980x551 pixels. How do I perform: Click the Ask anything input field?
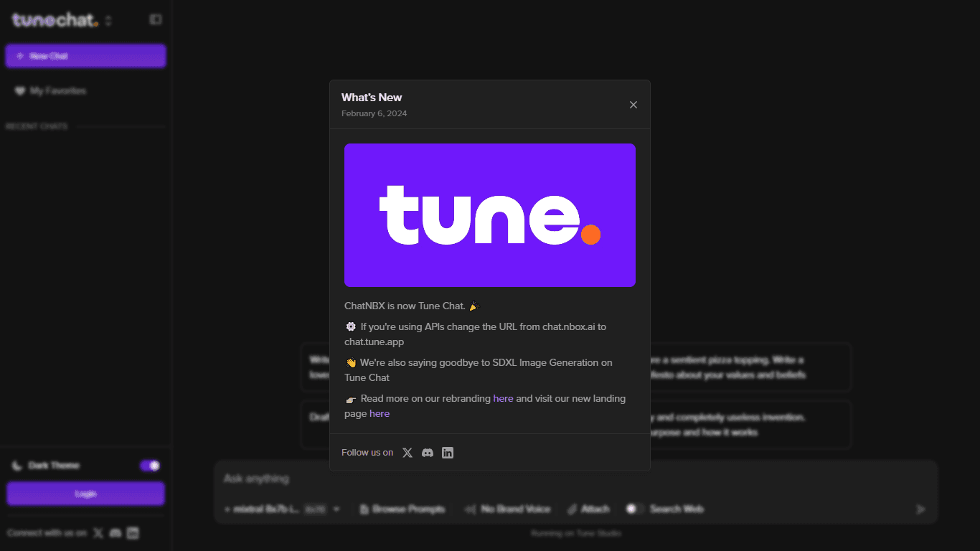pyautogui.click(x=575, y=479)
